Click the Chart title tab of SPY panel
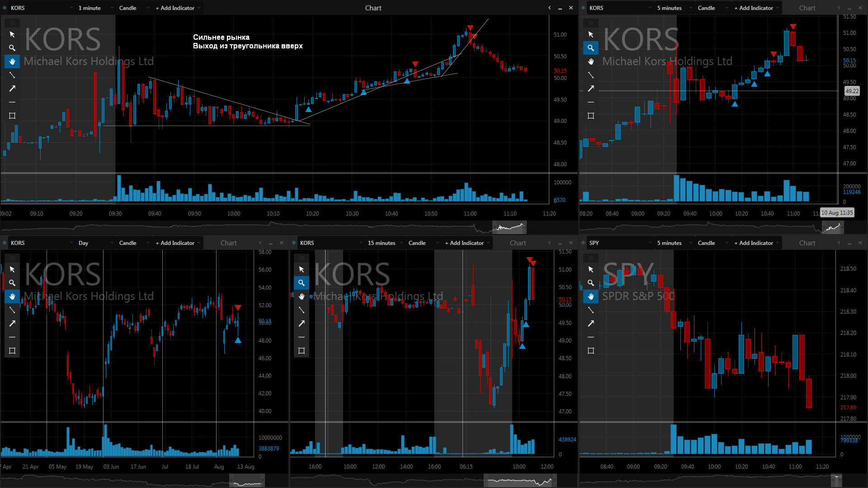The height and width of the screenshot is (488, 868). 807,243
